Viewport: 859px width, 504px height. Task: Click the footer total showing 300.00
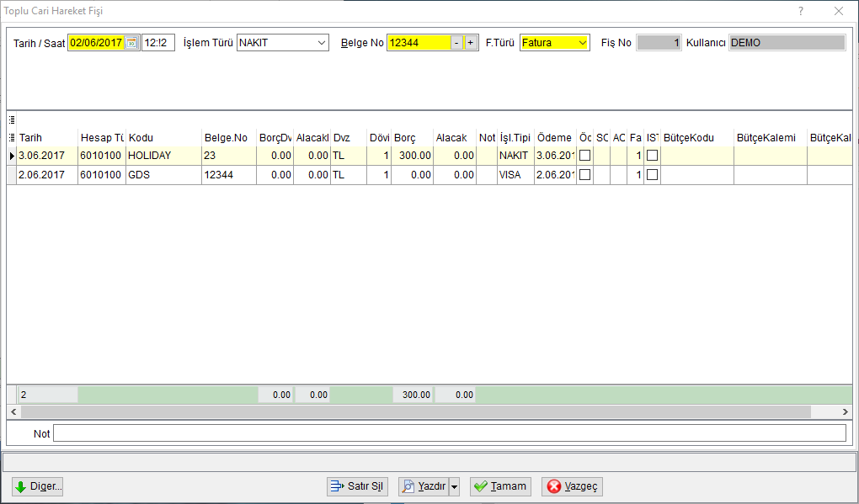413,395
